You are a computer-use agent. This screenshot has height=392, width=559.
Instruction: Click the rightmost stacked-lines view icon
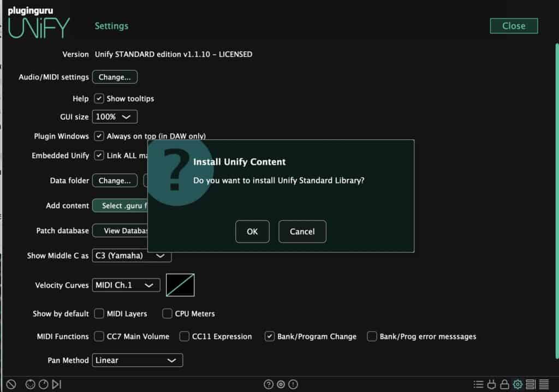point(544,384)
